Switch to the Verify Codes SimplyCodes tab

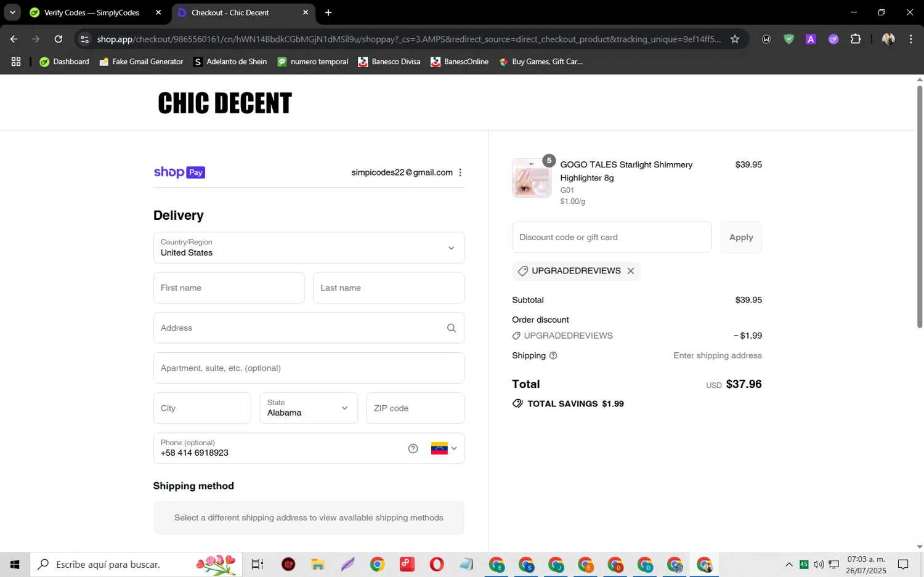(92, 12)
